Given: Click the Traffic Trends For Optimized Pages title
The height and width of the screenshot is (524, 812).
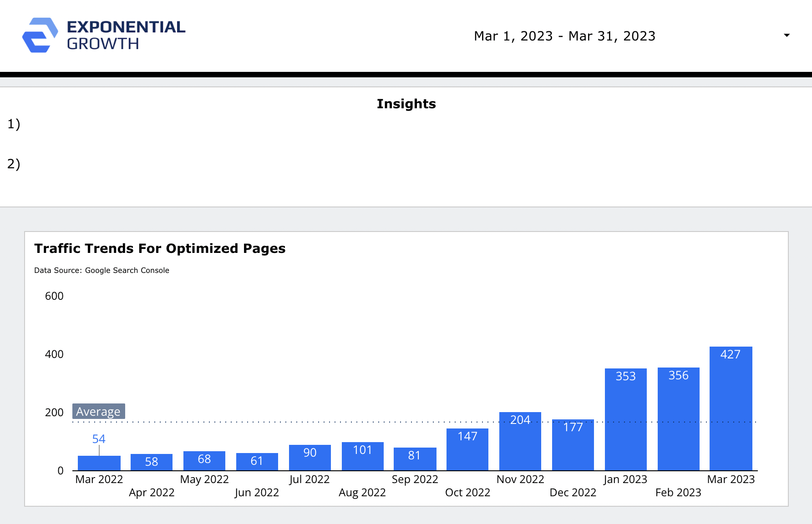Looking at the screenshot, I should [x=160, y=248].
